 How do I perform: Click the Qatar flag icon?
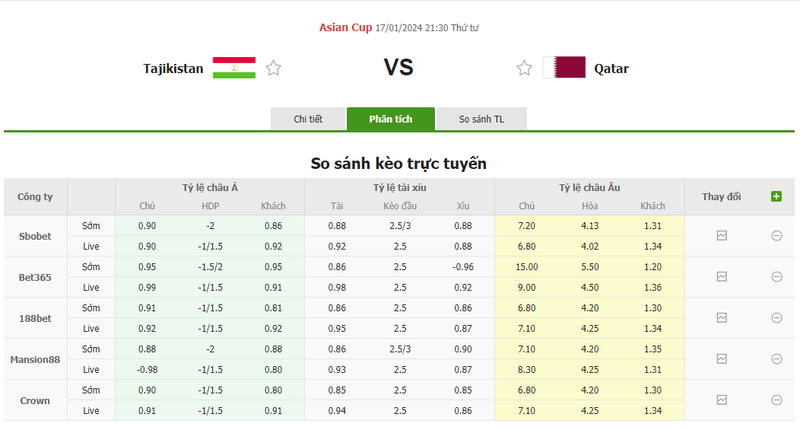tap(564, 68)
